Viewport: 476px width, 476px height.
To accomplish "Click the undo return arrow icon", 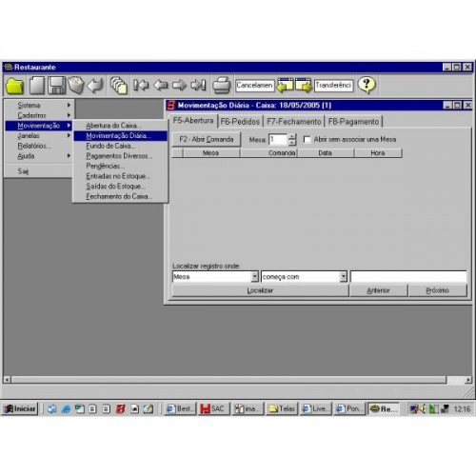I will 95,86.
